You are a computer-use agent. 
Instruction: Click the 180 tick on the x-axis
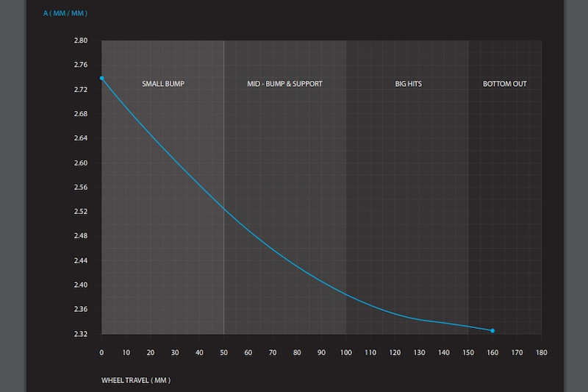tap(541, 353)
